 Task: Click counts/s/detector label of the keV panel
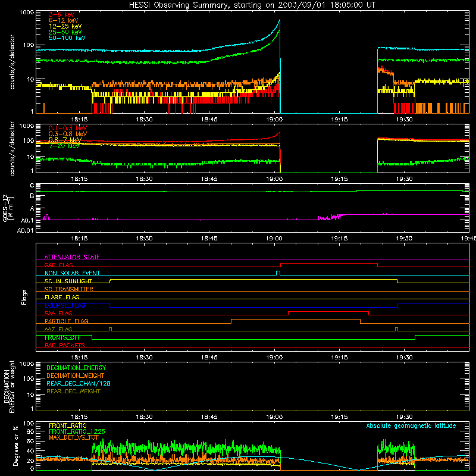click(x=12, y=62)
